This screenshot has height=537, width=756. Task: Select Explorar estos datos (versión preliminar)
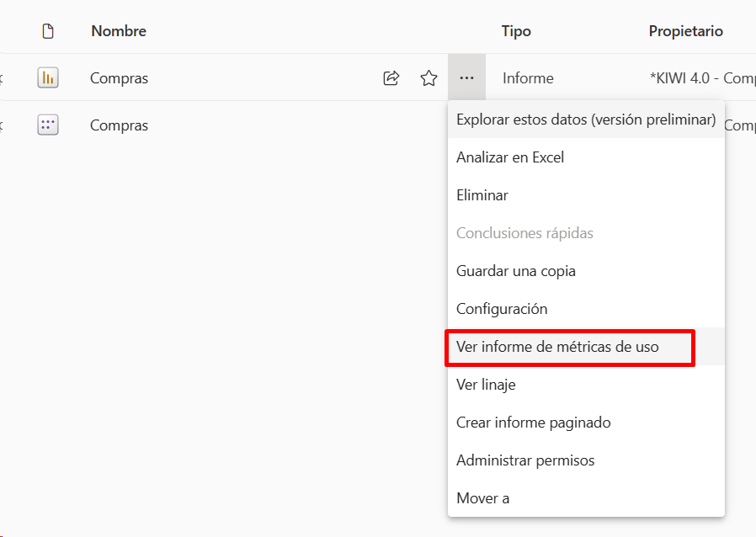tap(586, 120)
